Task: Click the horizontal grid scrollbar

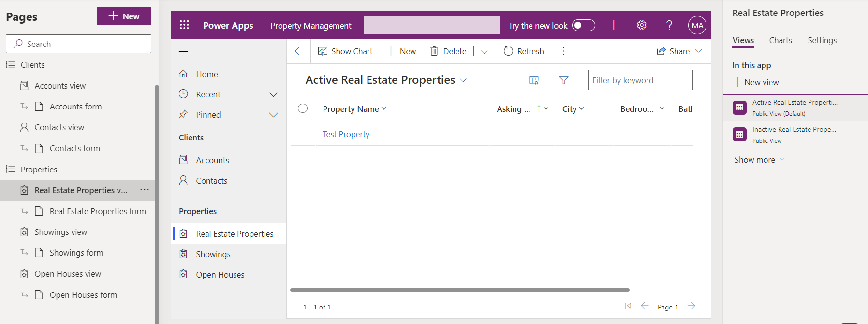Action: coord(460,290)
